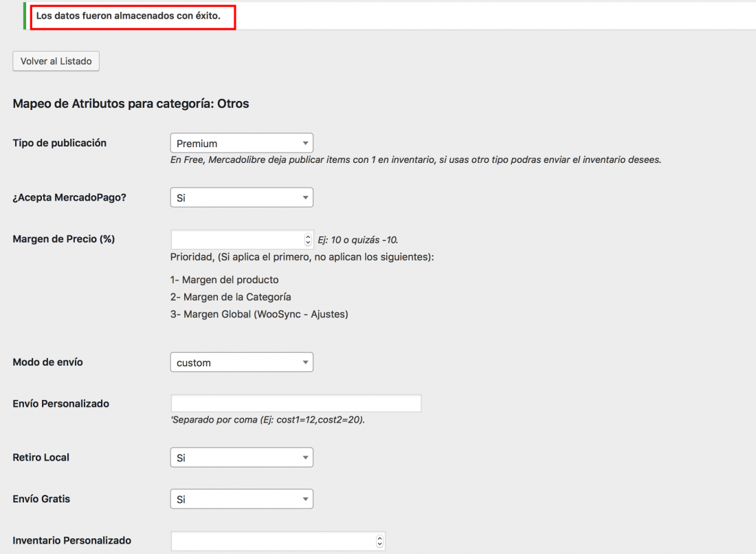The image size is (756, 554).
Task: Click the 'Modo de envío' label
Action: pos(47,362)
